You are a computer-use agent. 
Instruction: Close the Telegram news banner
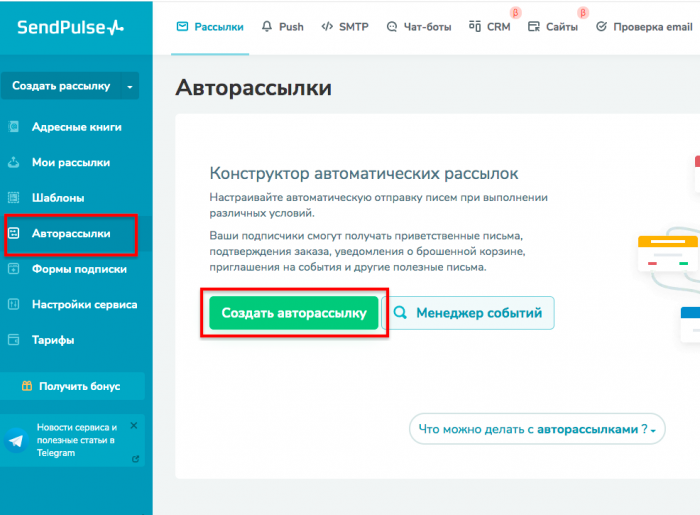pyautogui.click(x=134, y=425)
